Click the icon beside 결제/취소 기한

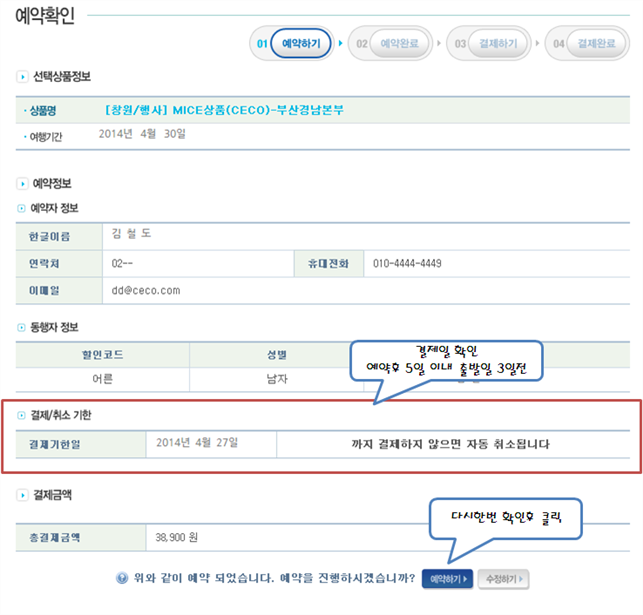pos(23,414)
